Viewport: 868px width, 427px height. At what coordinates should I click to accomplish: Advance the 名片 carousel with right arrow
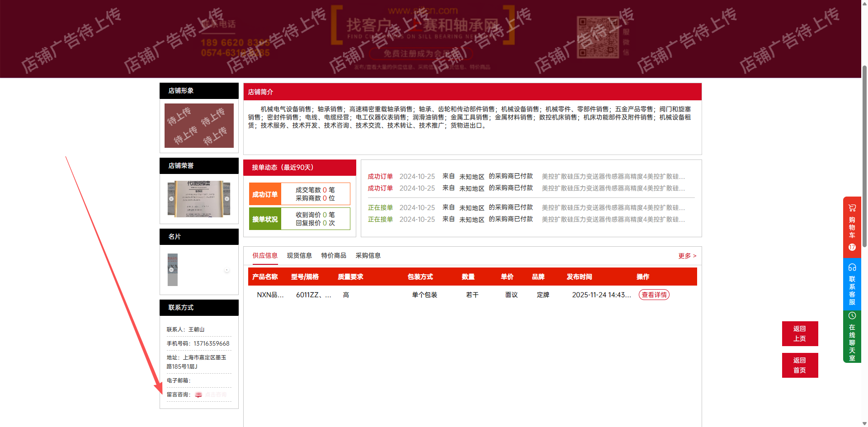coord(227,270)
